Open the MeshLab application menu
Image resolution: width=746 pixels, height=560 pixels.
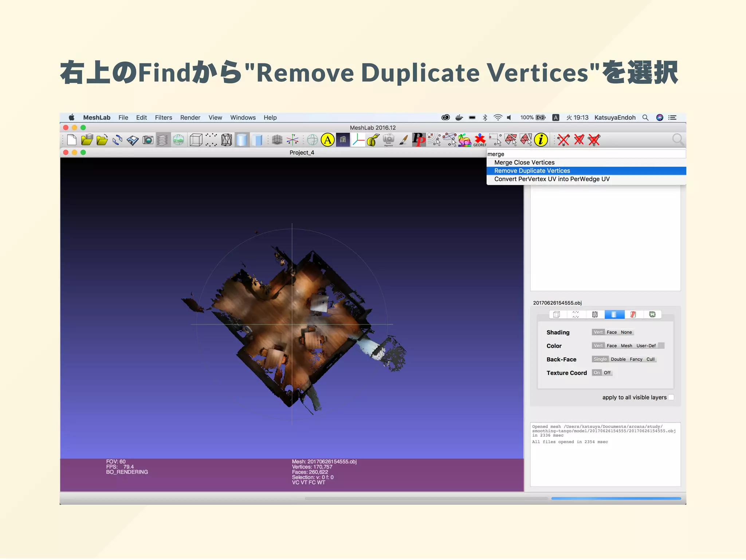pos(97,118)
